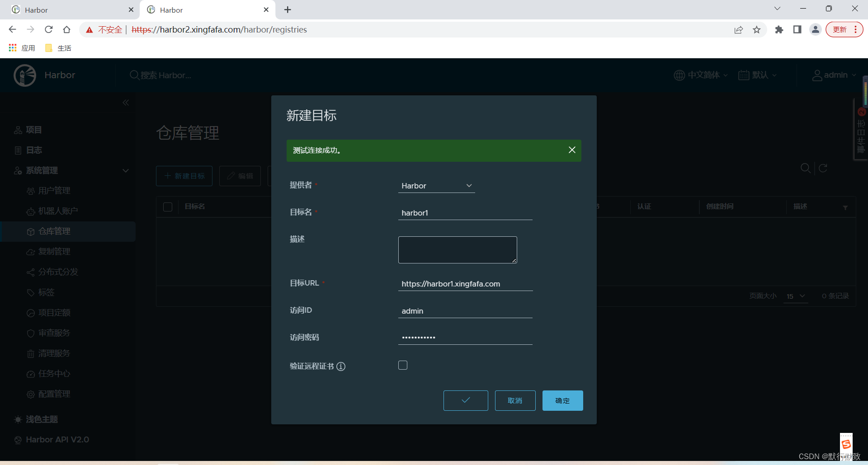Click the 认证 column header
This screenshot has width=868, height=465.
tap(644, 207)
